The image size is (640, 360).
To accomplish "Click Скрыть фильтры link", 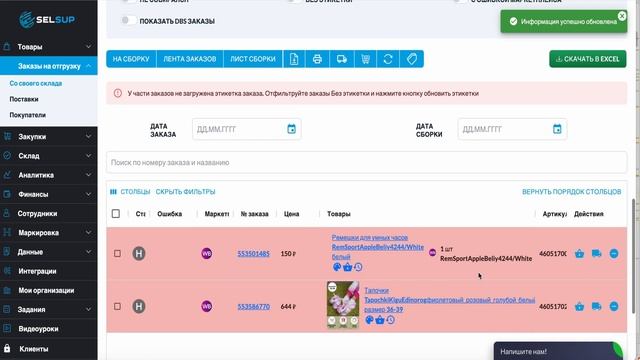I will pyautogui.click(x=185, y=192).
